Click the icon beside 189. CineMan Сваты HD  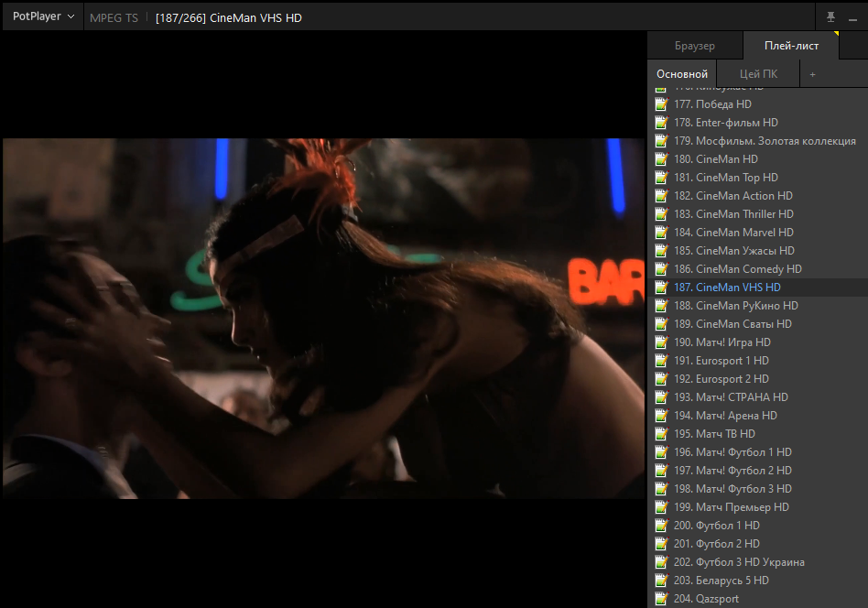pyautogui.click(x=661, y=323)
